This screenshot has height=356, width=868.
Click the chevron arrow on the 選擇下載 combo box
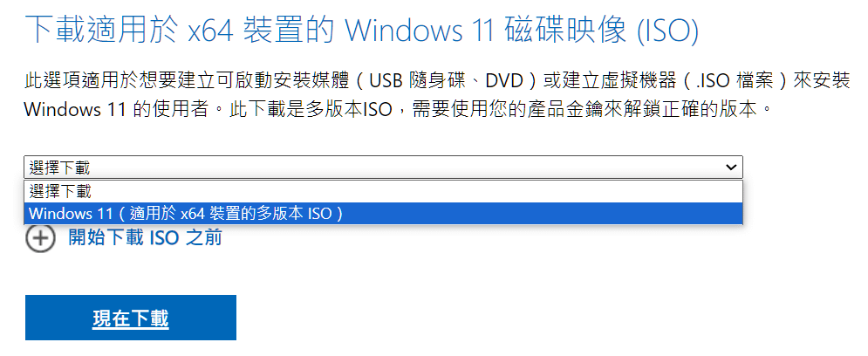tap(731, 168)
